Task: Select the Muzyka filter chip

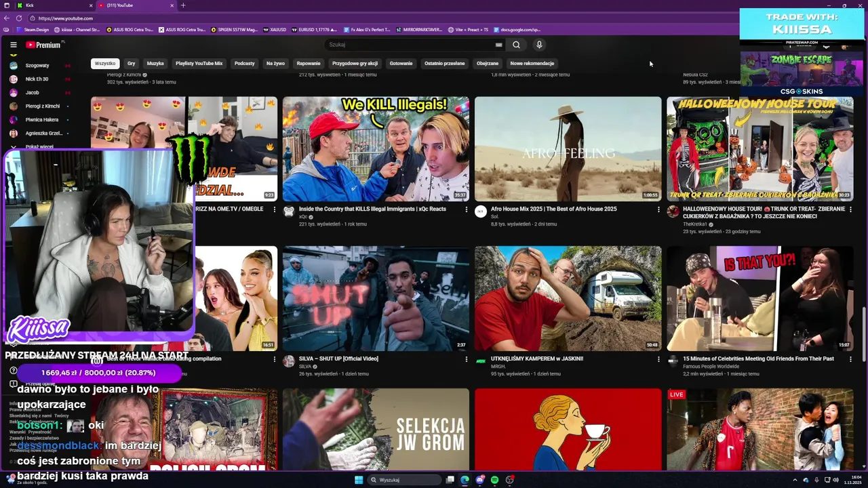Action: pos(155,63)
